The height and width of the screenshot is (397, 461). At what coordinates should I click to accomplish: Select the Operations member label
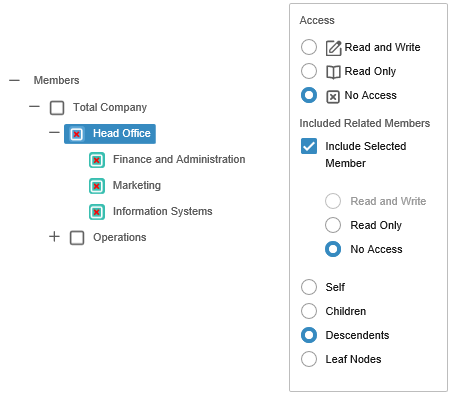coord(120,237)
